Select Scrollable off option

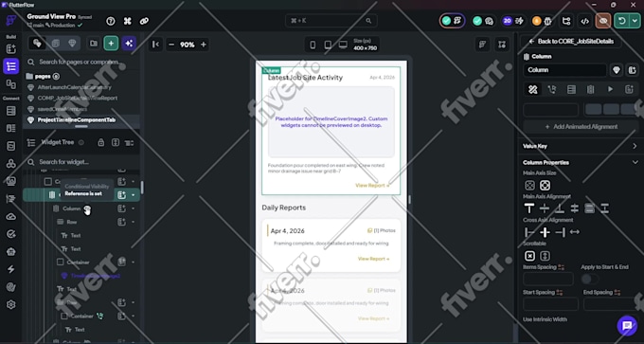(529, 256)
